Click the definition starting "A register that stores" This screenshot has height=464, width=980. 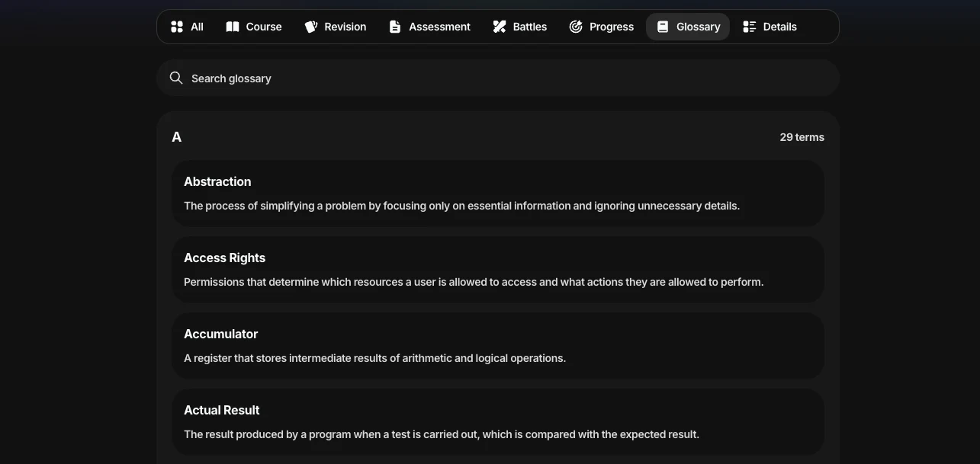coord(374,358)
